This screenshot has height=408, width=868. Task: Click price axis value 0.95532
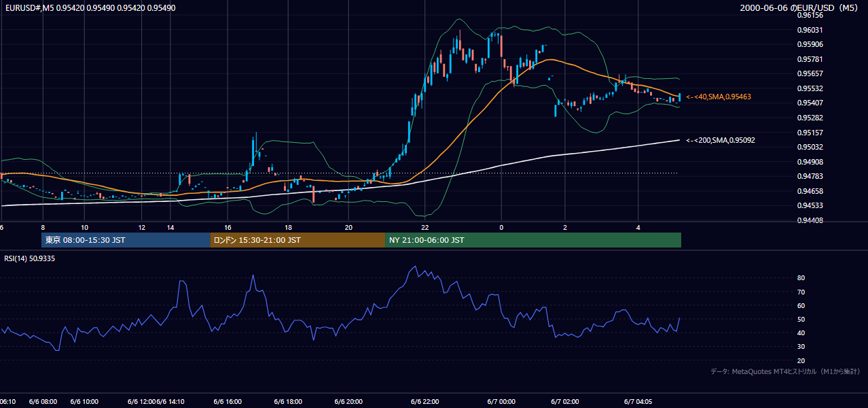(x=810, y=88)
